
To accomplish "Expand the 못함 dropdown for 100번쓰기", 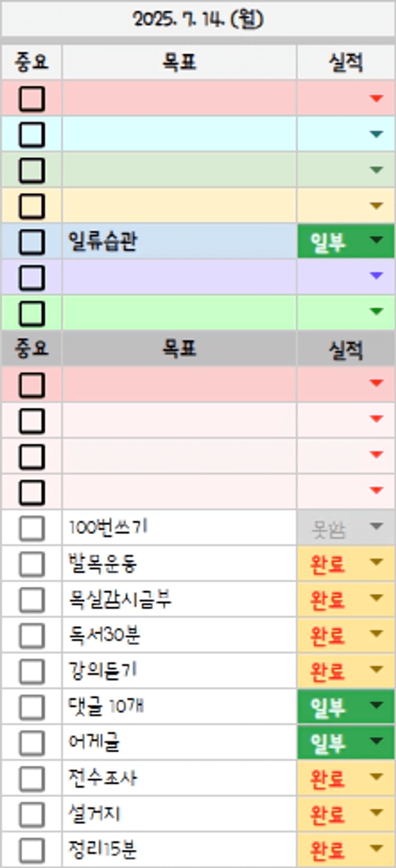I will [377, 527].
